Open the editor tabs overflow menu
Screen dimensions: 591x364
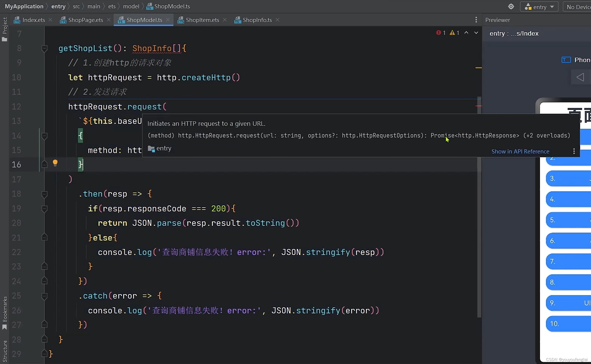[x=476, y=20]
